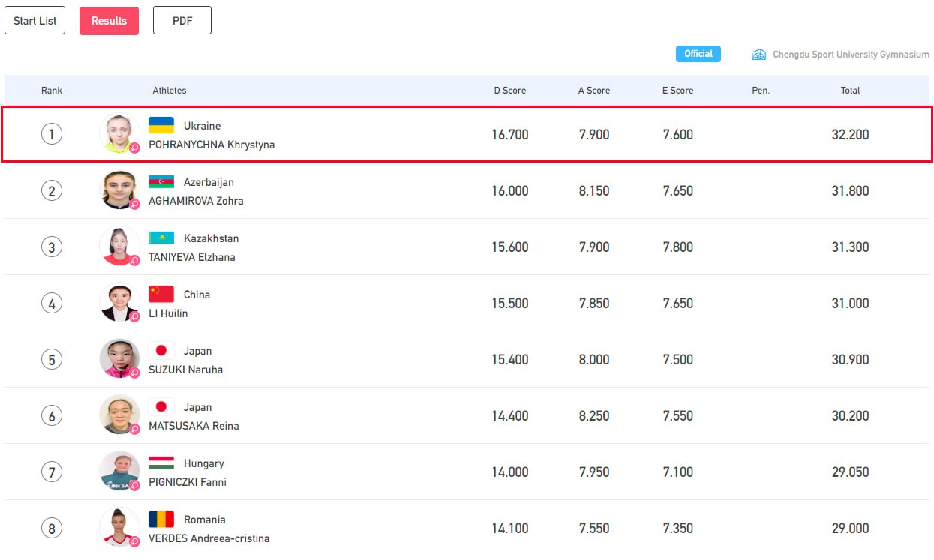Click the Romania flag icon
The width and height of the screenshot is (934, 560).
tap(161, 519)
